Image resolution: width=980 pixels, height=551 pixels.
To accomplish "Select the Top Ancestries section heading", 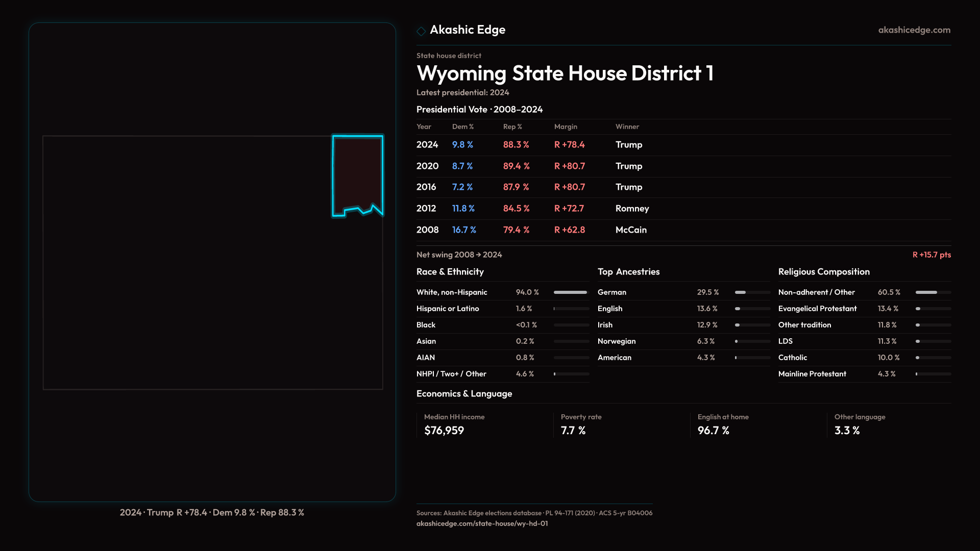I will coord(628,272).
